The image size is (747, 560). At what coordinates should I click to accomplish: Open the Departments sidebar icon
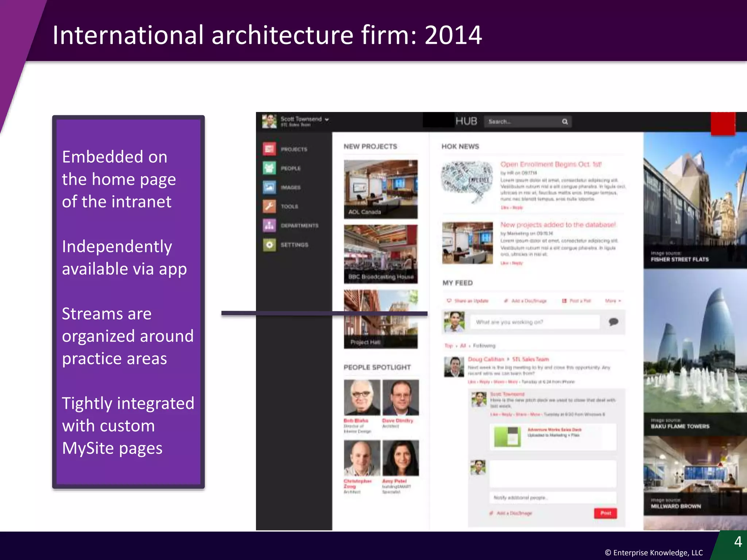270,225
